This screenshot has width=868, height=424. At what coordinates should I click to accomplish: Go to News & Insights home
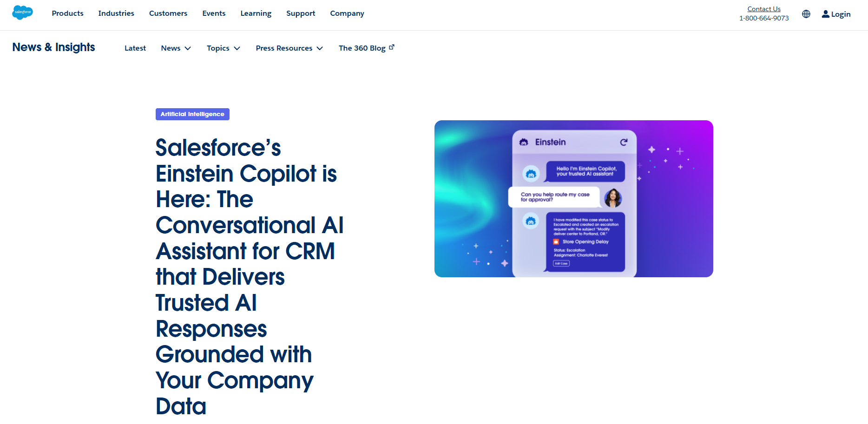tap(53, 47)
